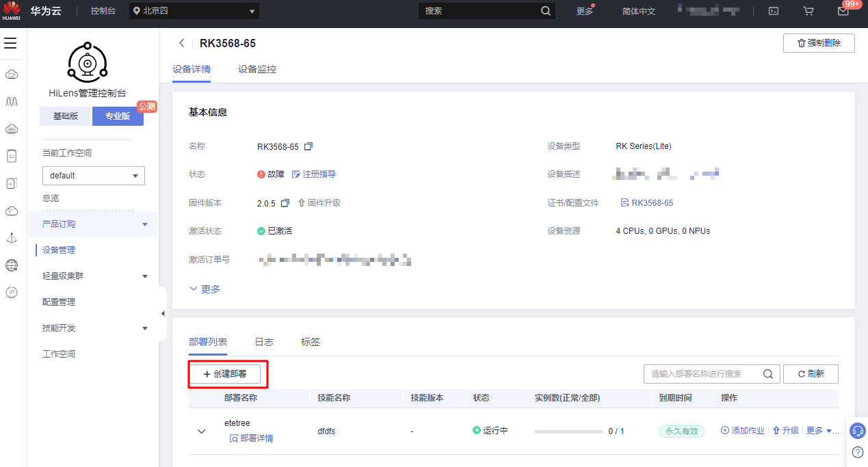The height and width of the screenshot is (467, 868).
Task: Open the default workspace dropdown
Action: pyautogui.click(x=94, y=176)
